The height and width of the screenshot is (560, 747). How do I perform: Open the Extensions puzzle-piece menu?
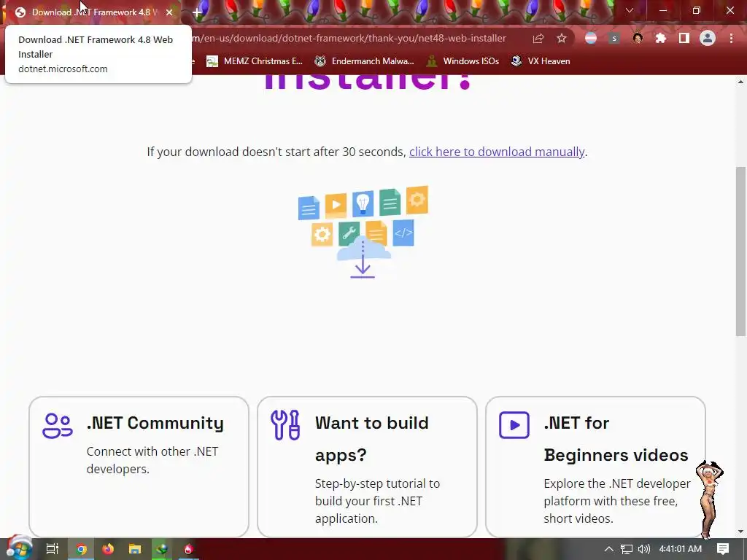pyautogui.click(x=660, y=39)
